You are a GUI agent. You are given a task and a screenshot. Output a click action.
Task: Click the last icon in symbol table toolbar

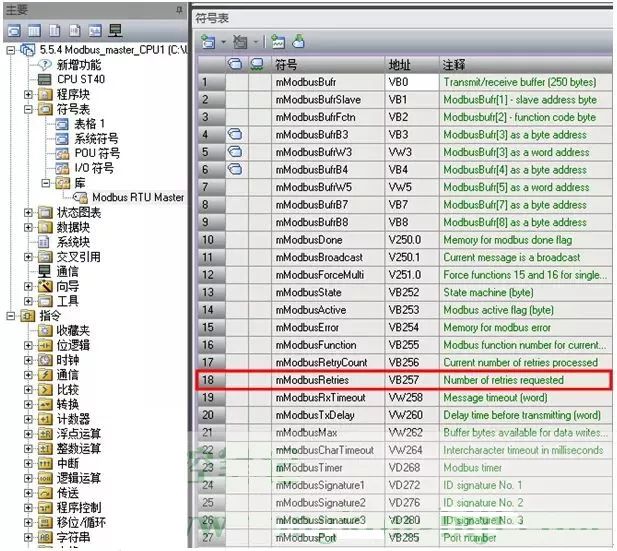click(x=299, y=41)
